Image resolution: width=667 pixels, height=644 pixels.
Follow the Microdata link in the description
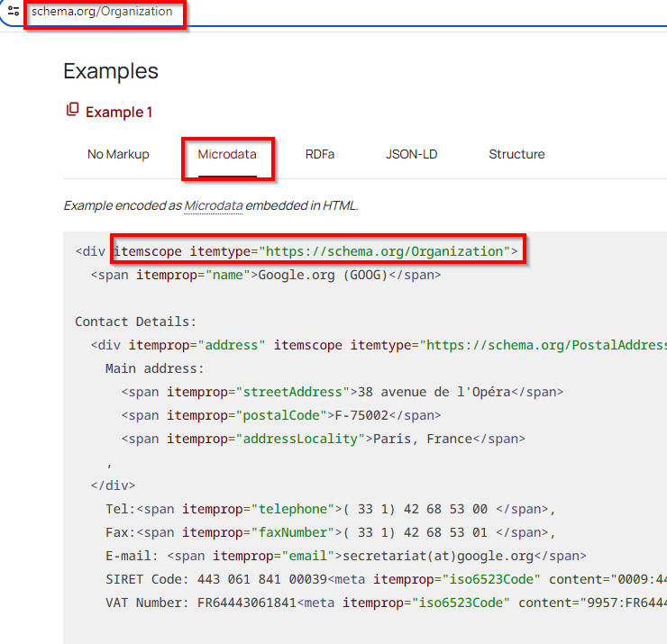pos(214,205)
